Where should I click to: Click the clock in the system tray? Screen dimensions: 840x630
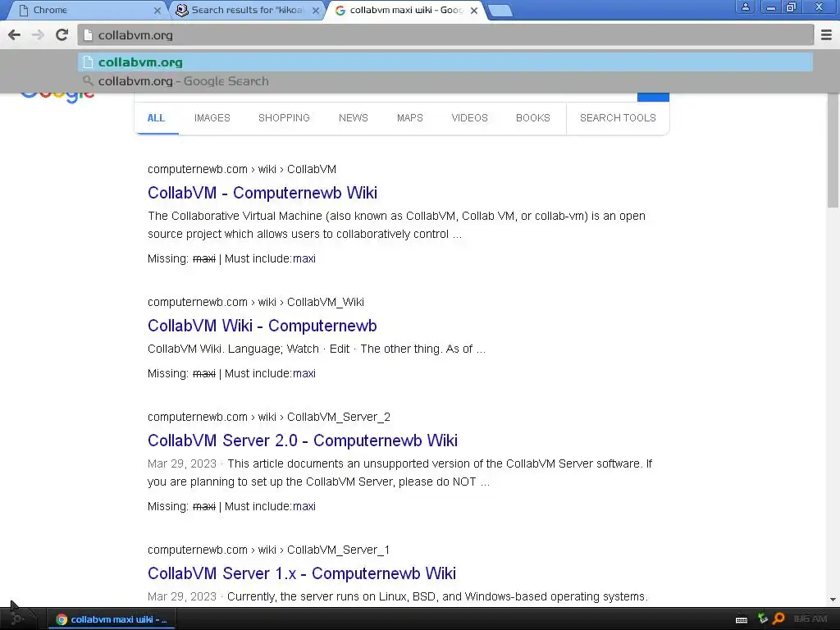[810, 619]
